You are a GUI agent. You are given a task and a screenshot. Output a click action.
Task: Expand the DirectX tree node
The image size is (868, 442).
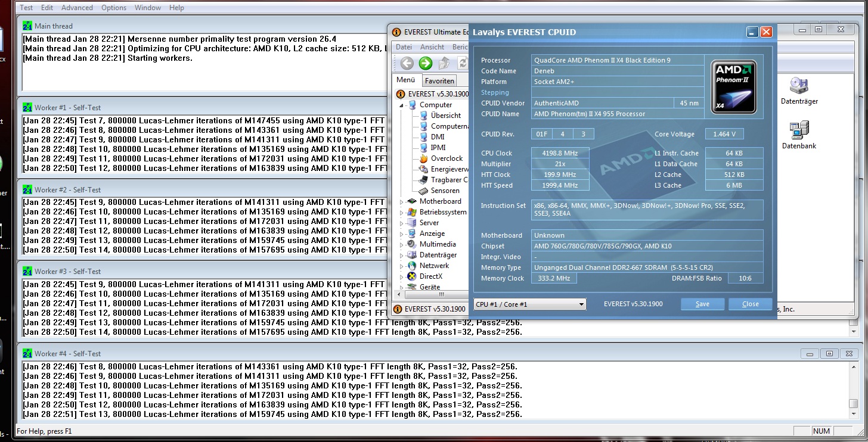coord(402,277)
